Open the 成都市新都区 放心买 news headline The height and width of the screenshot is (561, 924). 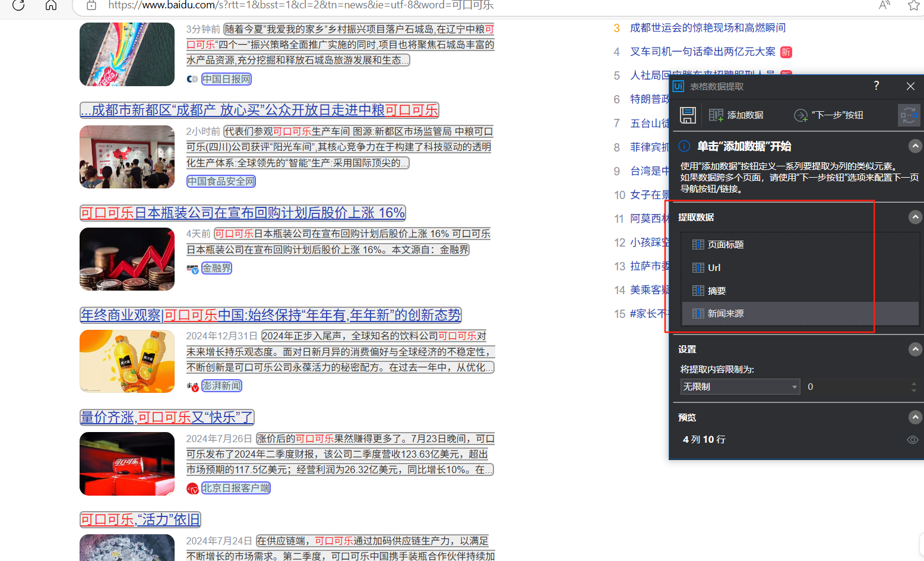click(260, 110)
